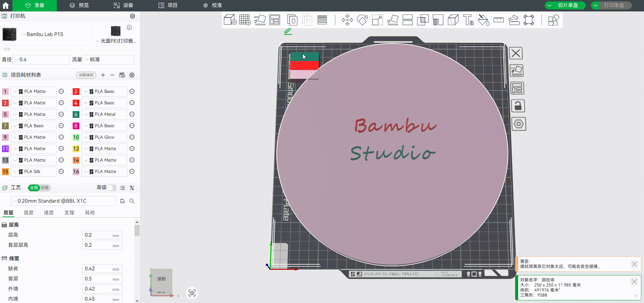
Task: Switch to Object (对象) mode
Action: pos(45,188)
